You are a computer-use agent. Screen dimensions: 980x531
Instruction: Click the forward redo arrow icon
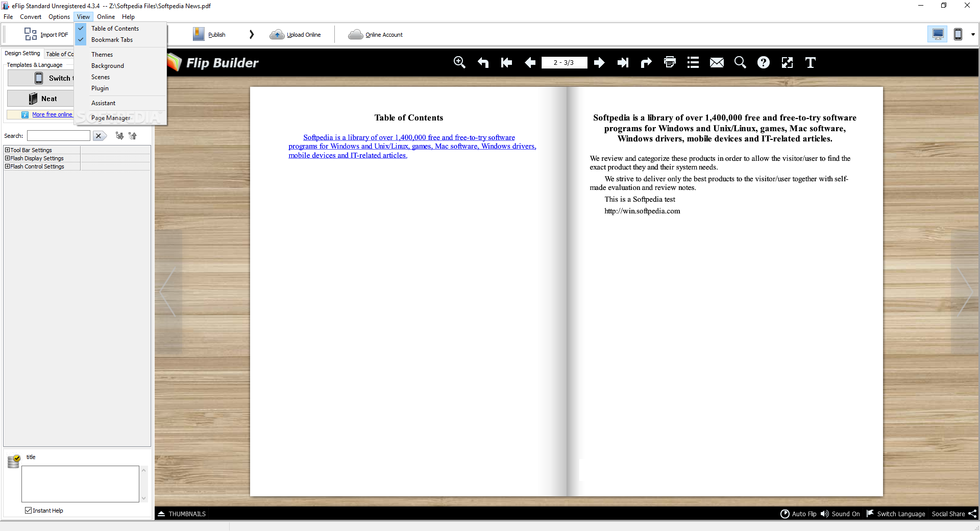(x=646, y=62)
